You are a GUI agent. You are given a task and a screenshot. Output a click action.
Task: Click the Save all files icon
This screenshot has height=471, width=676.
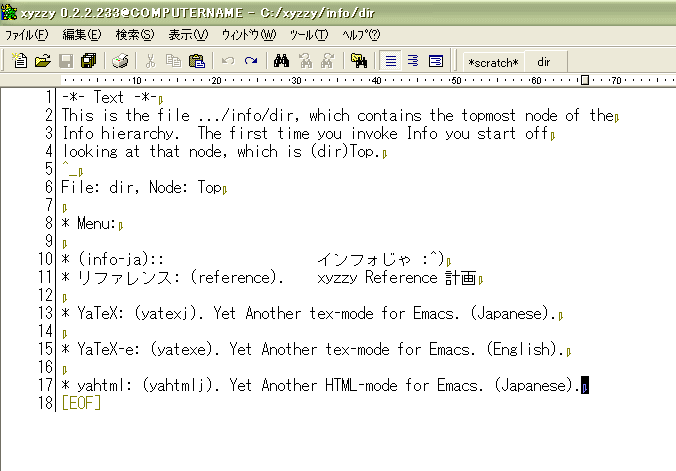tap(88, 61)
